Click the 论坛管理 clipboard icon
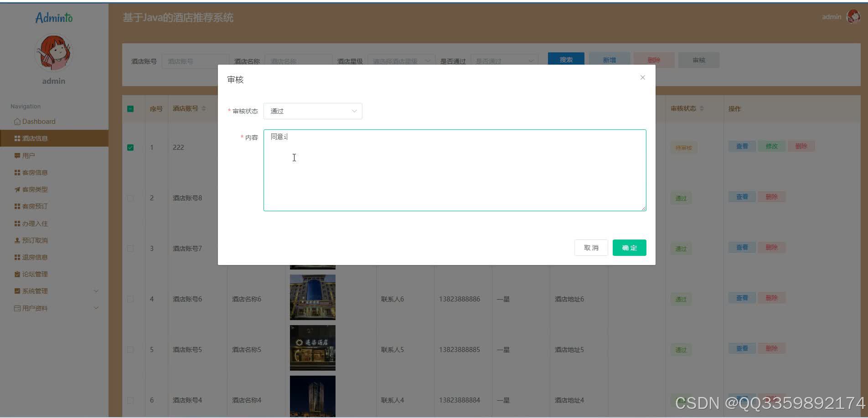 coord(17,274)
